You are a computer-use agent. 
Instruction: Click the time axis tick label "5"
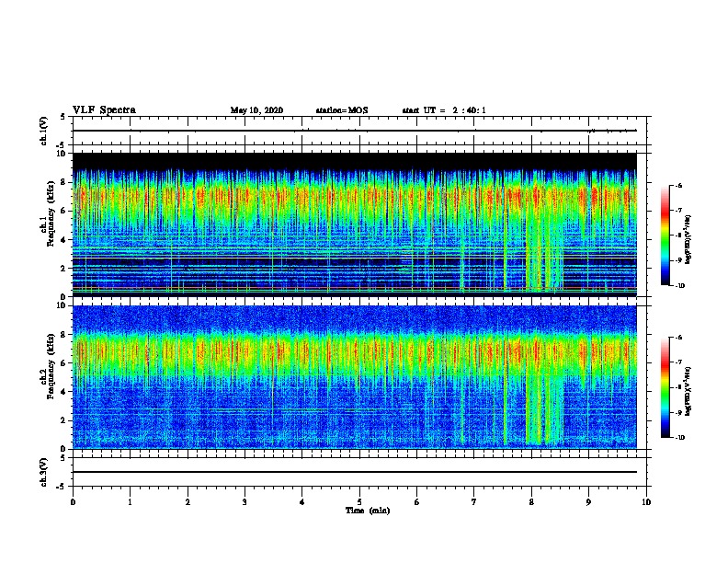tap(359, 502)
